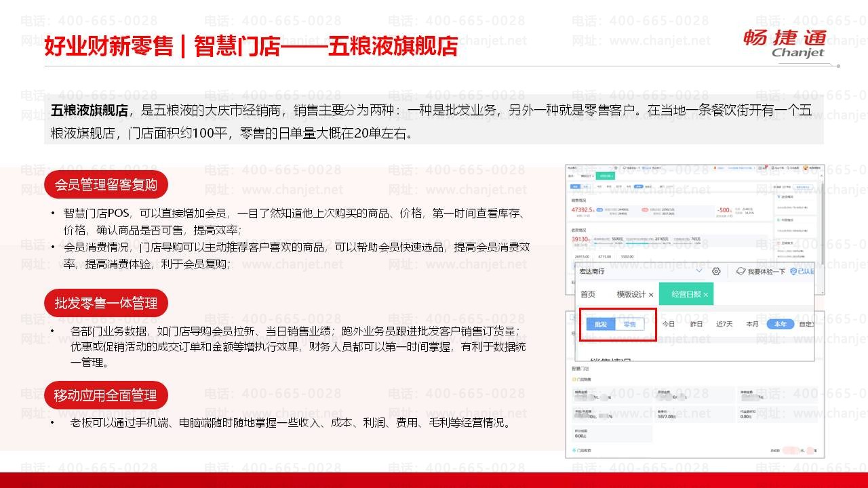The image size is (868, 488).
Task: Click the 会员管理留客复购 red label
Action: 105,185
